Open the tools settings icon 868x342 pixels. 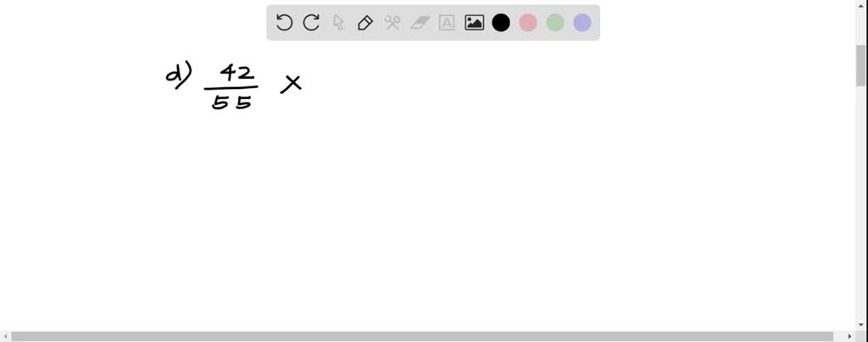pyautogui.click(x=392, y=23)
